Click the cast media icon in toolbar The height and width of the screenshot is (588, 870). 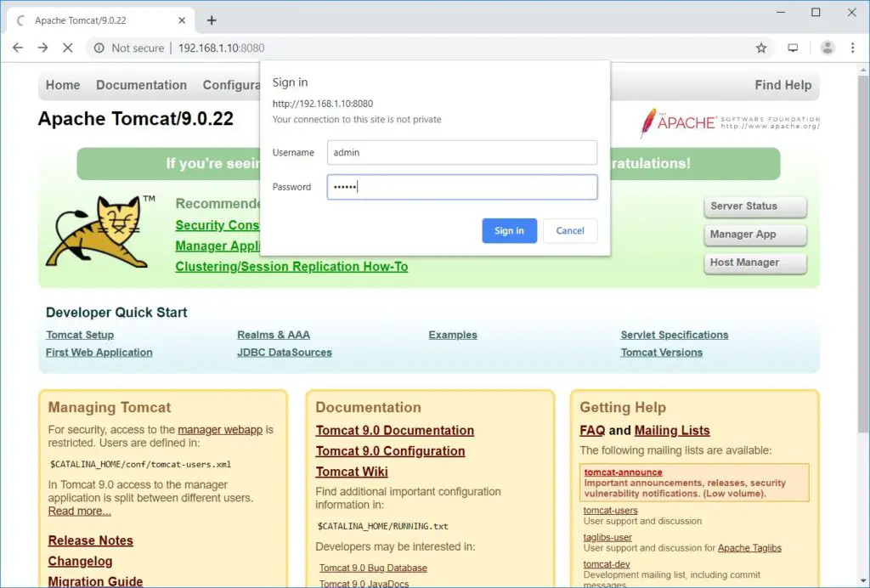[x=793, y=48]
